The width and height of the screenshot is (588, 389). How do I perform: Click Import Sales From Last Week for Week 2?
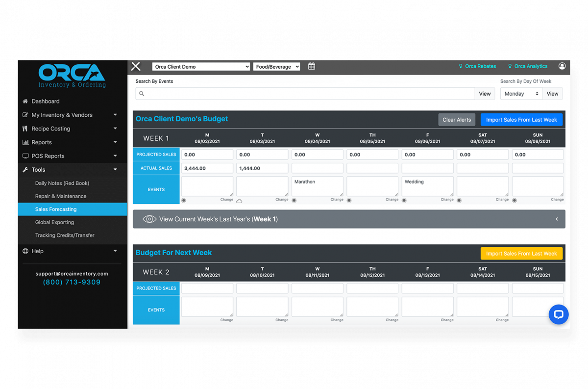tap(521, 253)
